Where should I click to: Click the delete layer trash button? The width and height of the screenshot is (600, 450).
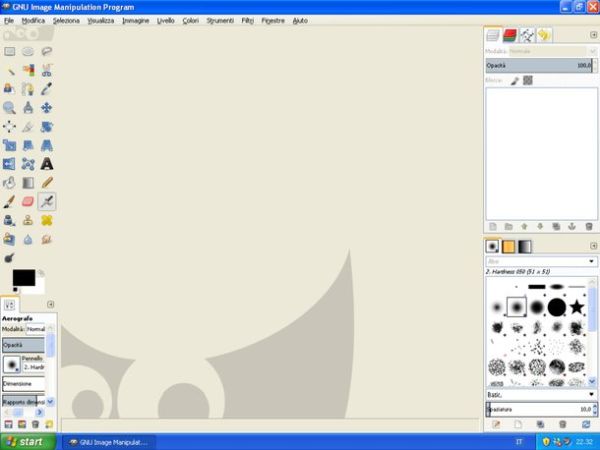pyautogui.click(x=589, y=227)
